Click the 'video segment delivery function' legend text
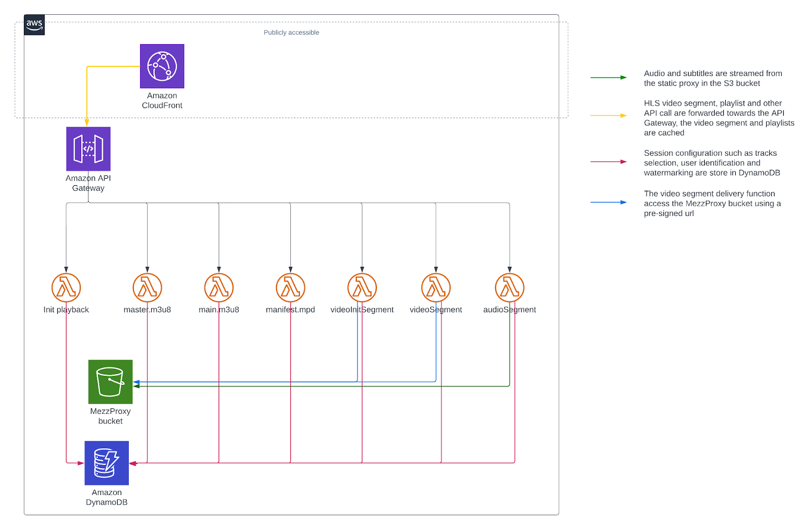This screenshot has width=812, height=530. tap(712, 203)
